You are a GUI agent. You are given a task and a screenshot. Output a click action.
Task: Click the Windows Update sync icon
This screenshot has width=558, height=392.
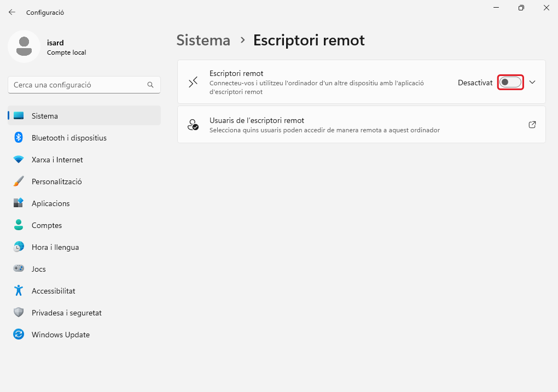(19, 335)
